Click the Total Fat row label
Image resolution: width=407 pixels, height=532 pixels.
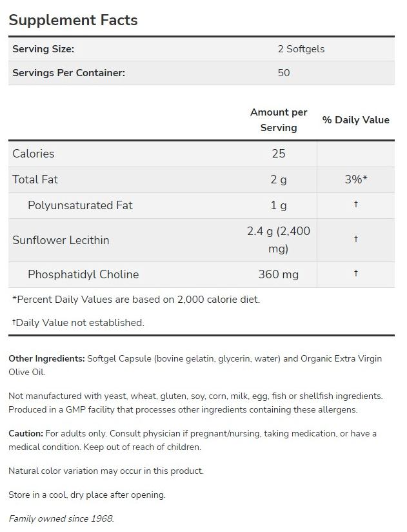(35, 179)
